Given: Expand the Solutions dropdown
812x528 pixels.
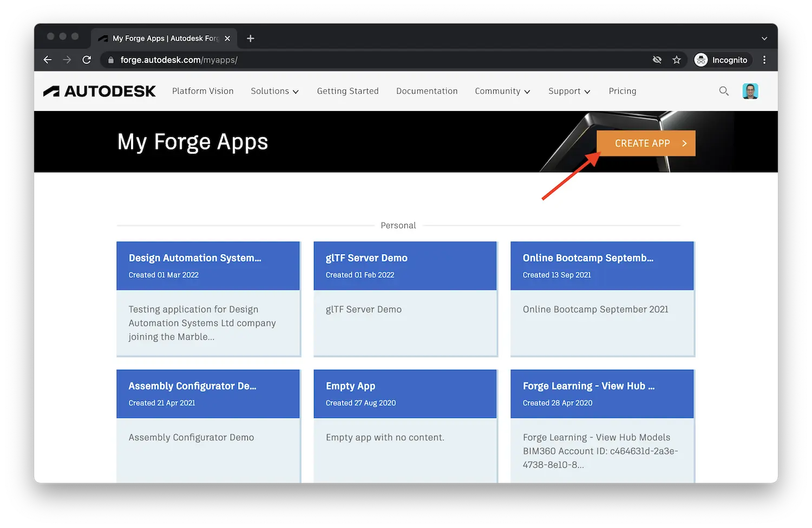Looking at the screenshot, I should point(275,91).
